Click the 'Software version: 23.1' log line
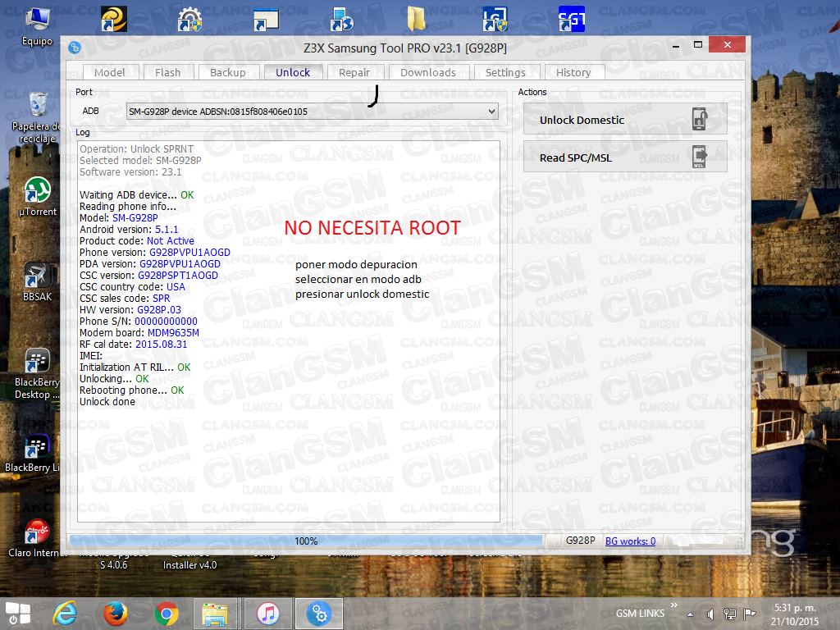Image resolution: width=840 pixels, height=630 pixels. pyautogui.click(x=130, y=172)
